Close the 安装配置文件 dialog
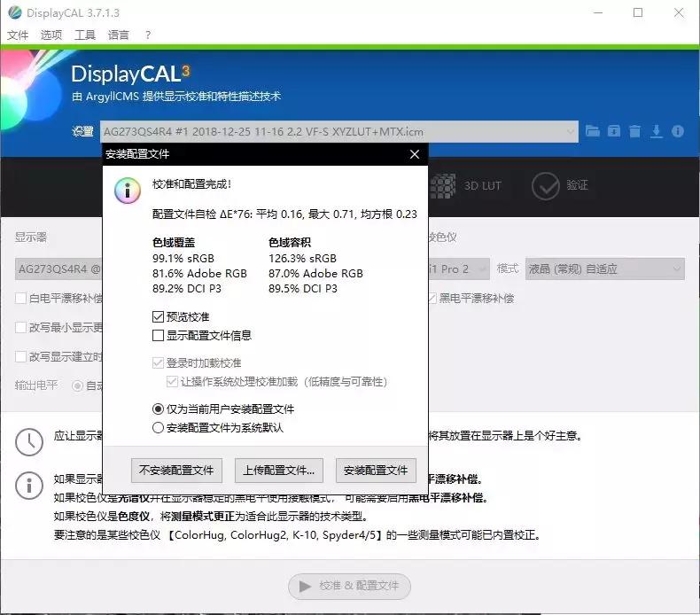This screenshot has width=700, height=615. (415, 154)
